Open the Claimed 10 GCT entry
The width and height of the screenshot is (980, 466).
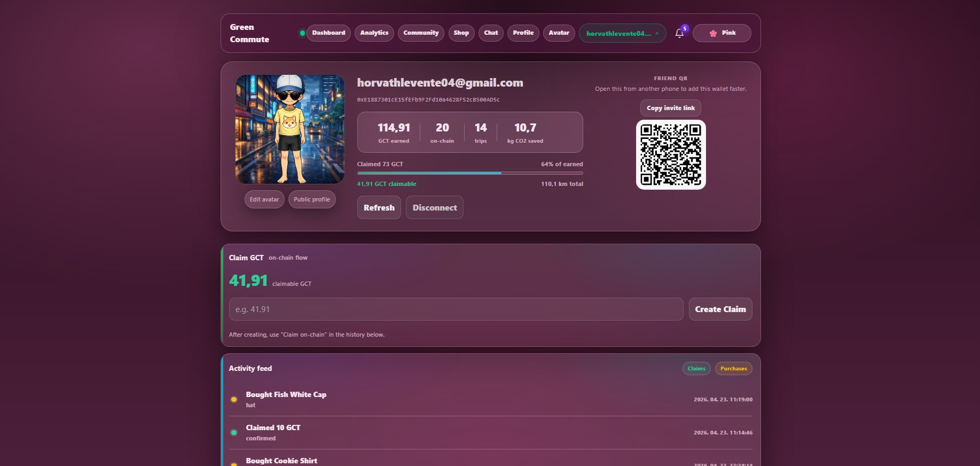491,433
